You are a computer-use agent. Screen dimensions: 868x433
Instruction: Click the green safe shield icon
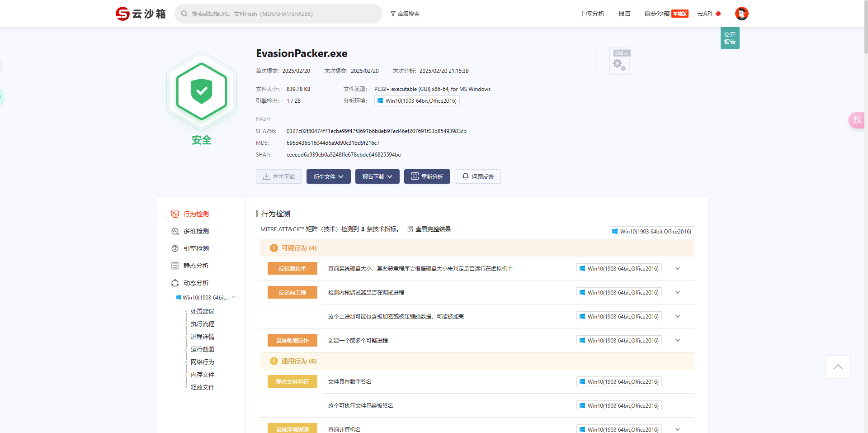[x=202, y=91]
